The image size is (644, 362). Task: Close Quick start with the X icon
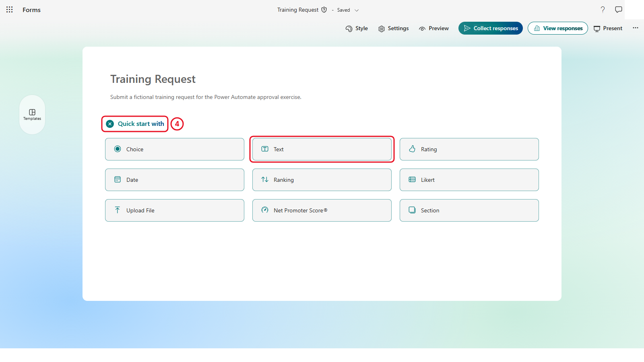[110, 124]
